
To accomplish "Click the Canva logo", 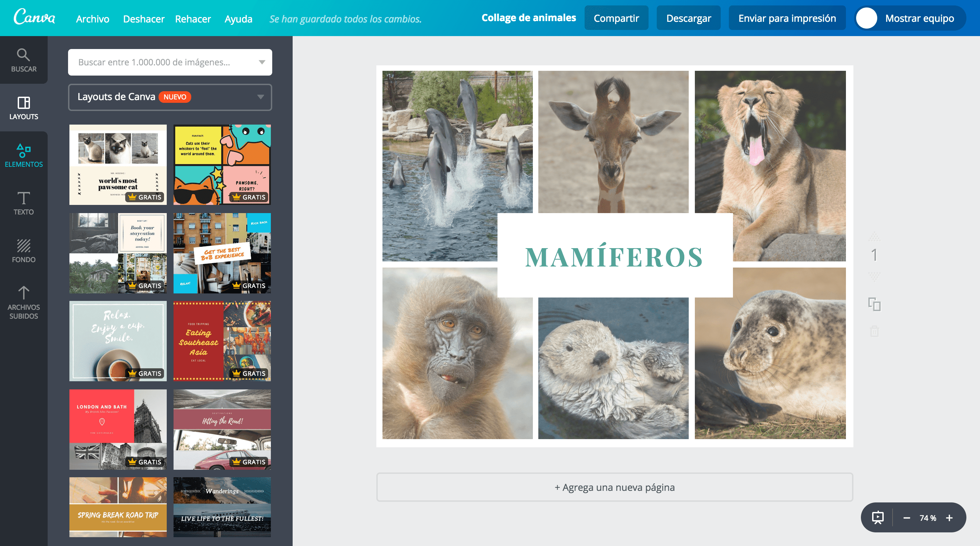I will 34,18.
